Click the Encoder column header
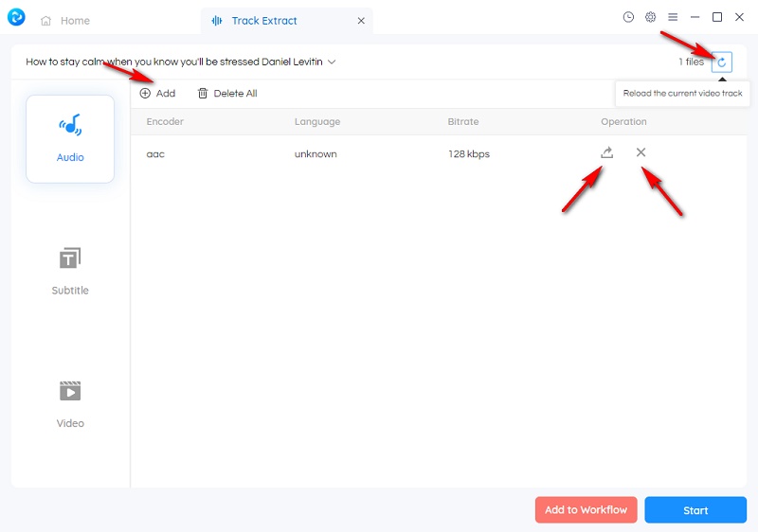Screen dimensions: 758x532 point(165,122)
